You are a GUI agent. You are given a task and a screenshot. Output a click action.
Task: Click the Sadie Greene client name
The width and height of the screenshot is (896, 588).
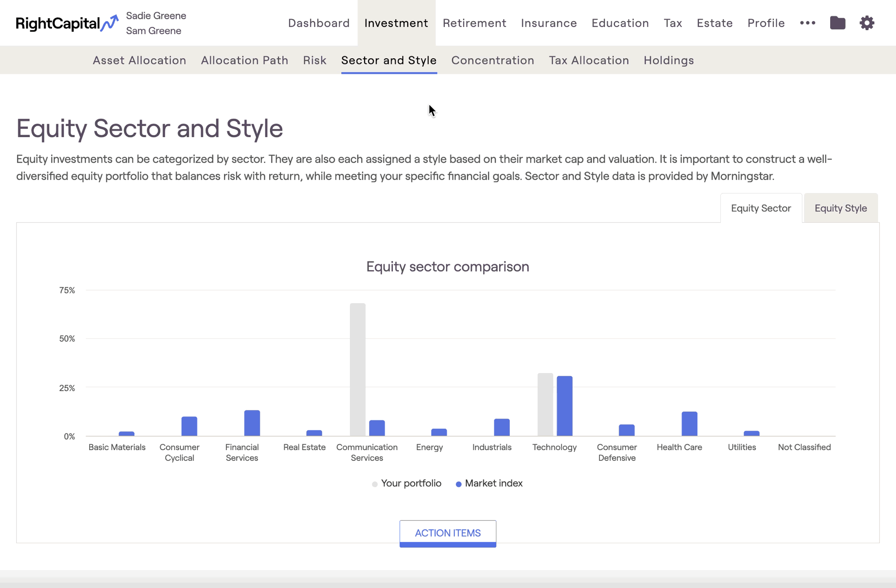[156, 16]
